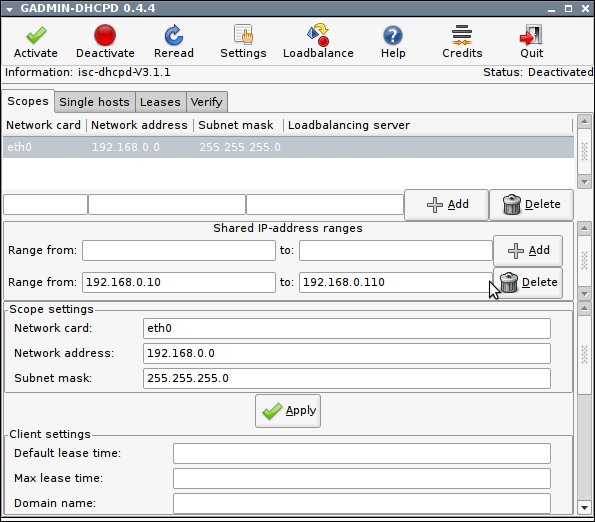This screenshot has width=595, height=522.
Task: Minimize the GADMIN-DHCPD window
Action: [x=551, y=9]
